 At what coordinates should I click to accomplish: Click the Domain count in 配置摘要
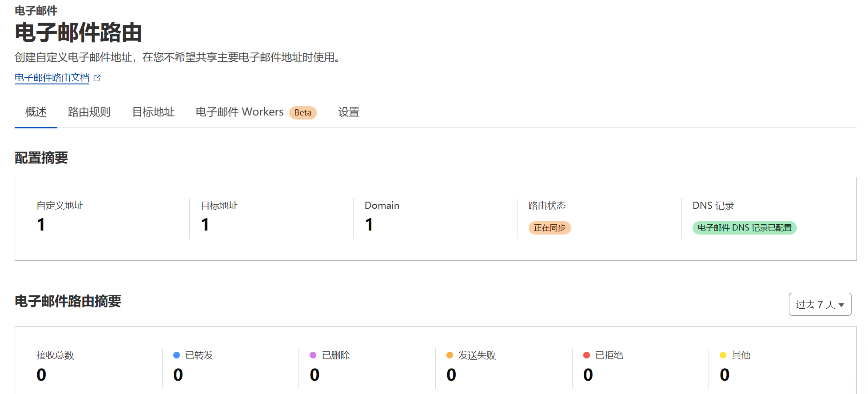369,225
